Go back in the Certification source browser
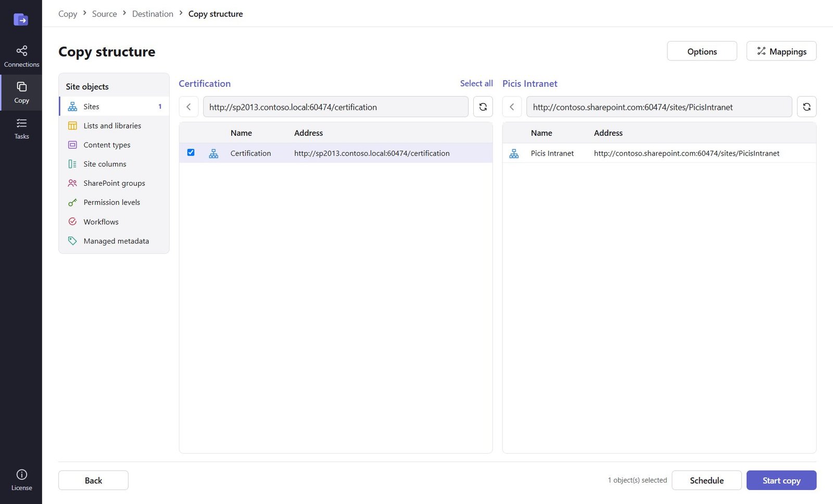The image size is (833, 504). pos(188,107)
